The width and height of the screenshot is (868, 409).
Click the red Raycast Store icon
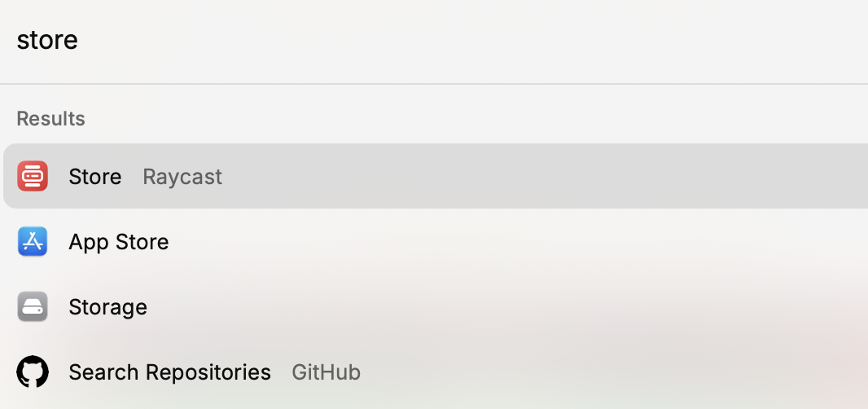point(32,176)
